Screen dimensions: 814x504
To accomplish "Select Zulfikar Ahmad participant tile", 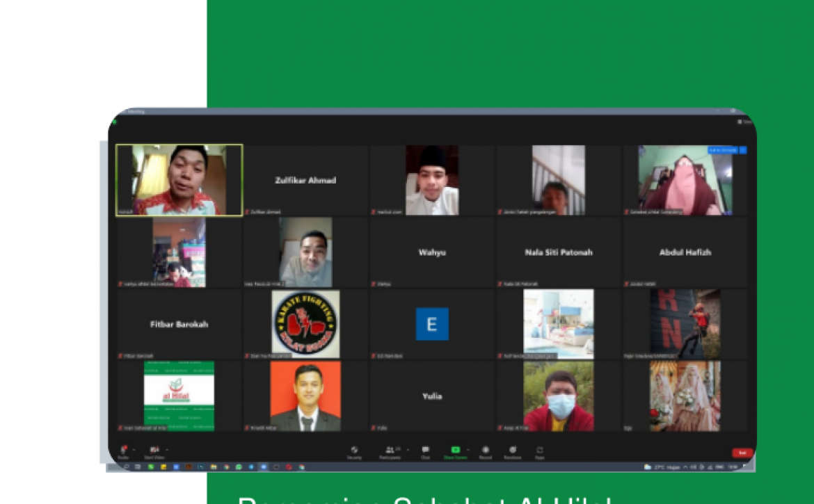I will [306, 180].
